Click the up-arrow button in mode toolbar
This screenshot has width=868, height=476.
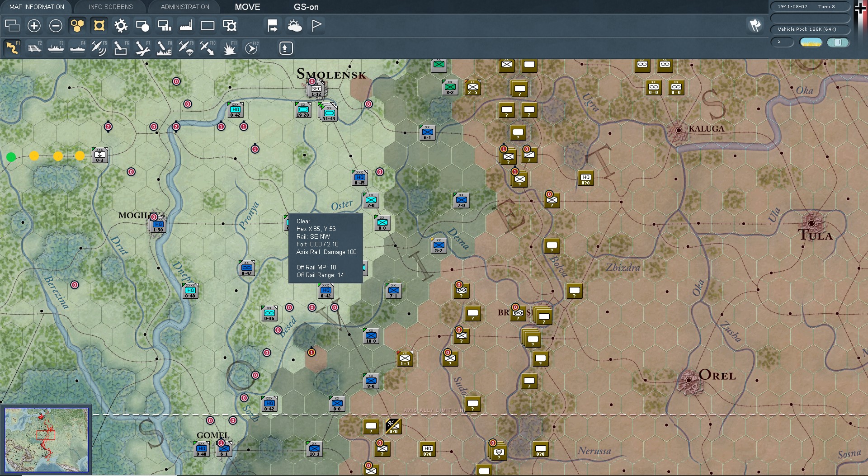click(286, 48)
